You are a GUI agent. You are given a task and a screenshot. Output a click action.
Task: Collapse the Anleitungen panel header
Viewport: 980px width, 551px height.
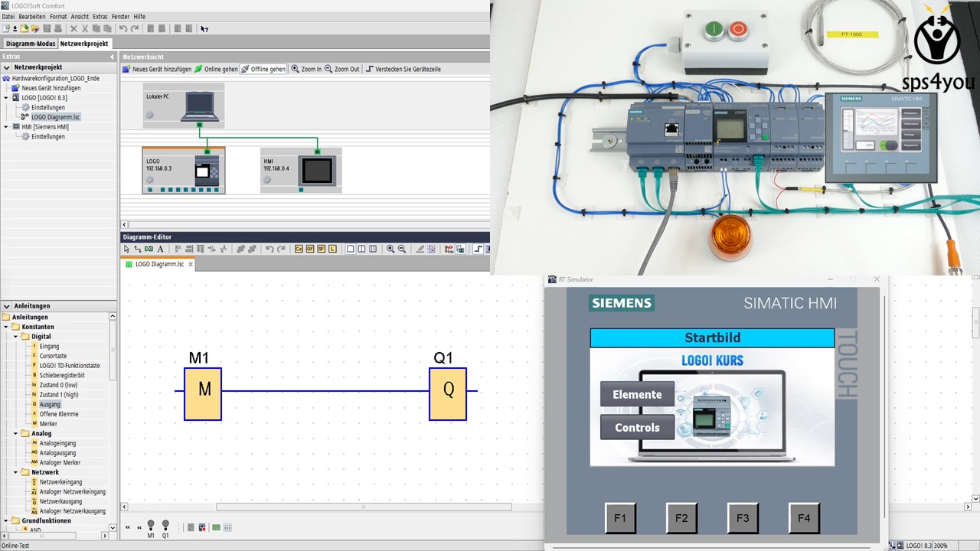point(7,306)
